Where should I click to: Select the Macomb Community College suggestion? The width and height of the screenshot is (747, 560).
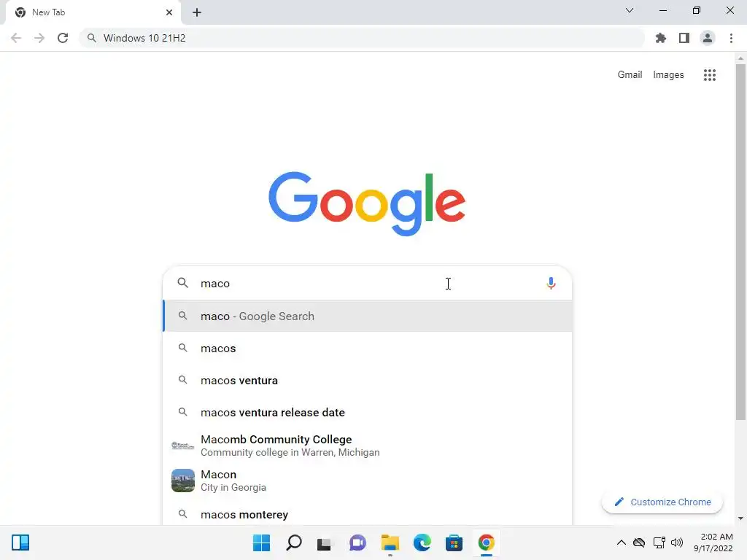[368, 446]
